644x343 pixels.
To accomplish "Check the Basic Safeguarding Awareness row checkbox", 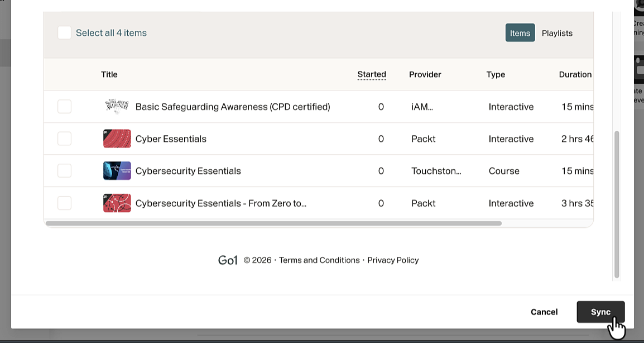I will (x=65, y=107).
